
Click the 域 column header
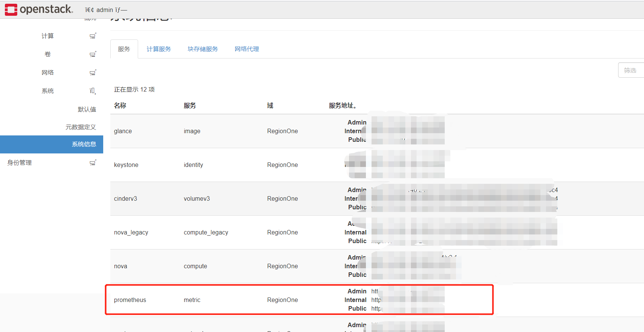(270, 106)
